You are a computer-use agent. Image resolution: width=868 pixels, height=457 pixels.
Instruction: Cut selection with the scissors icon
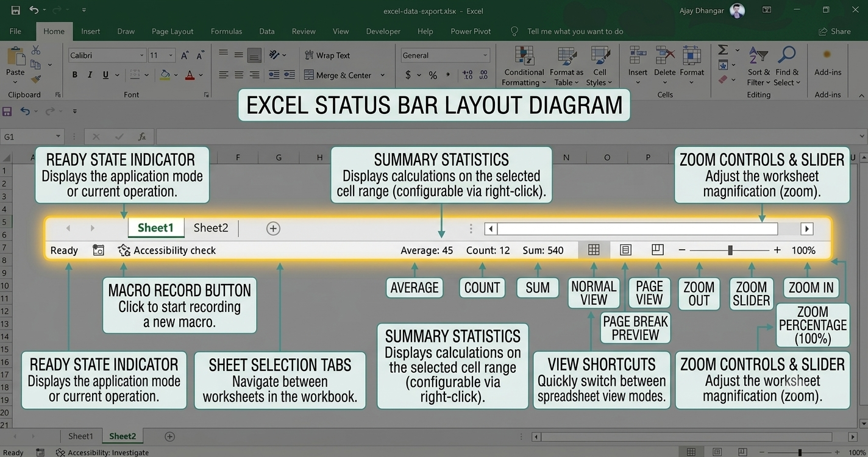pos(36,51)
